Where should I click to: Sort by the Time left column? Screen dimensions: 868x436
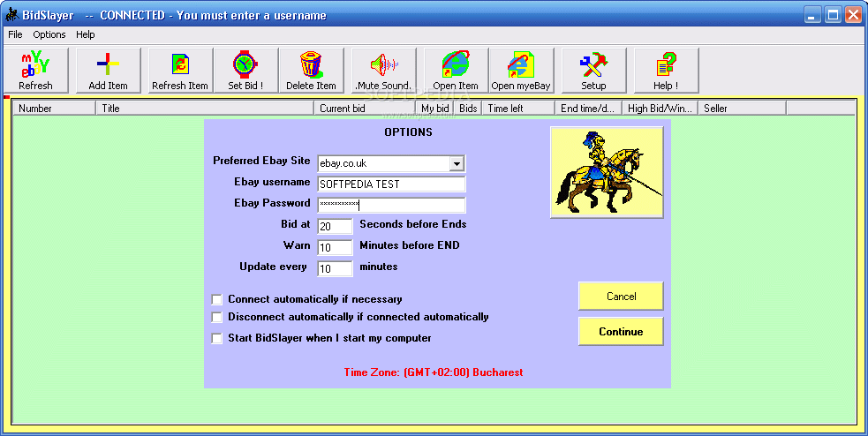(518, 109)
